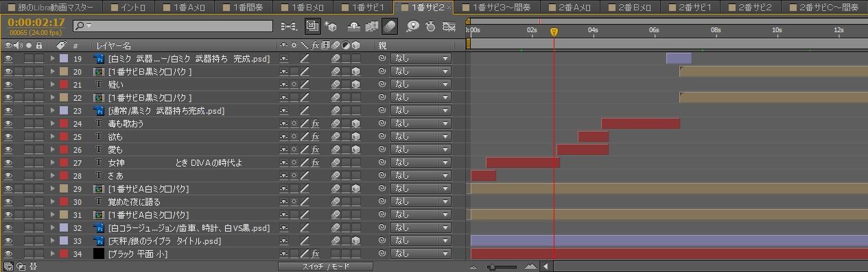Click the layer search field
This screenshot has height=272, width=868.
[x=172, y=26]
